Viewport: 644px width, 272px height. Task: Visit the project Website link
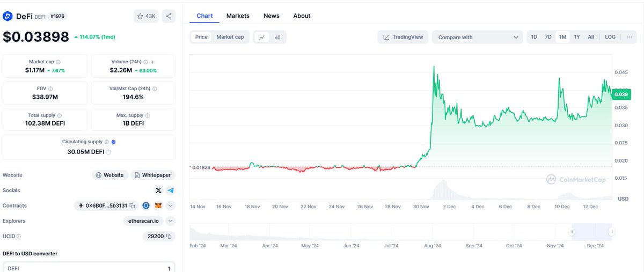110,175
